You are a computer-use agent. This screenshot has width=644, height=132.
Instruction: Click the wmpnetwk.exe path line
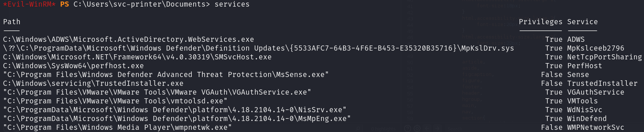(x=118, y=128)
